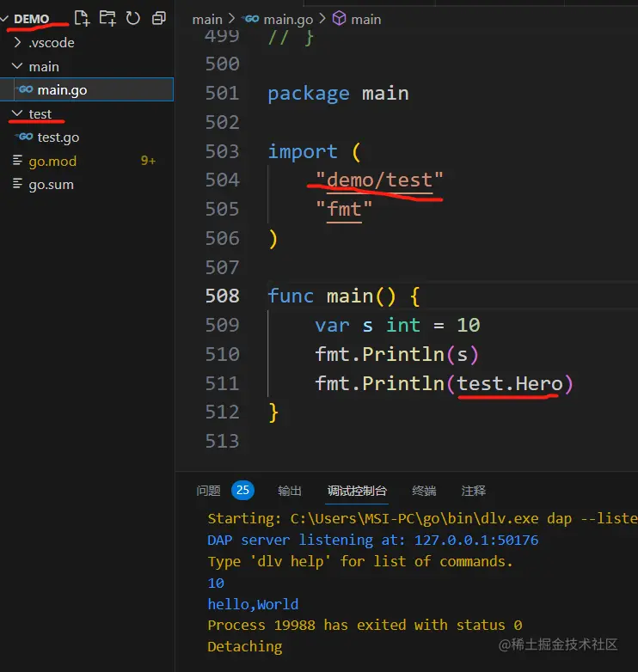Click the New Folder icon in Explorer
The image size is (638, 672).
(x=107, y=18)
